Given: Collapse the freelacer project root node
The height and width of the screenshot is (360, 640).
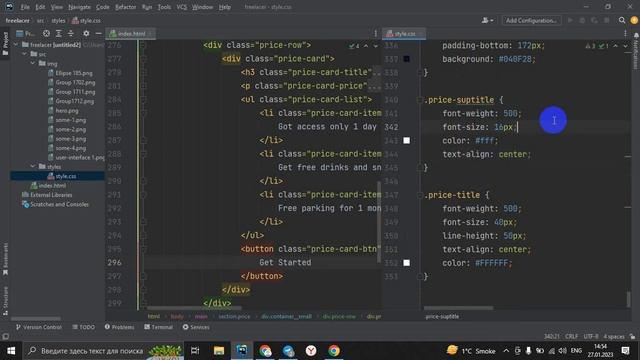Looking at the screenshot, I should click(16, 44).
